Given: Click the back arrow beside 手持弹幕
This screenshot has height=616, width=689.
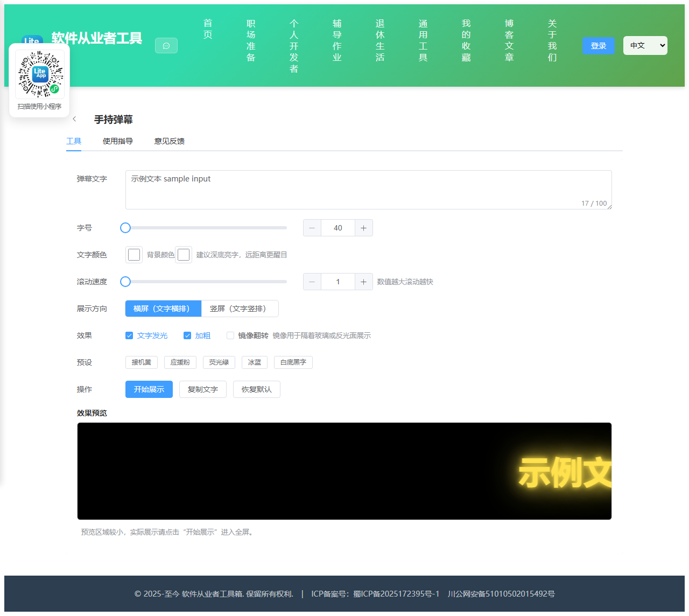Looking at the screenshot, I should (74, 119).
